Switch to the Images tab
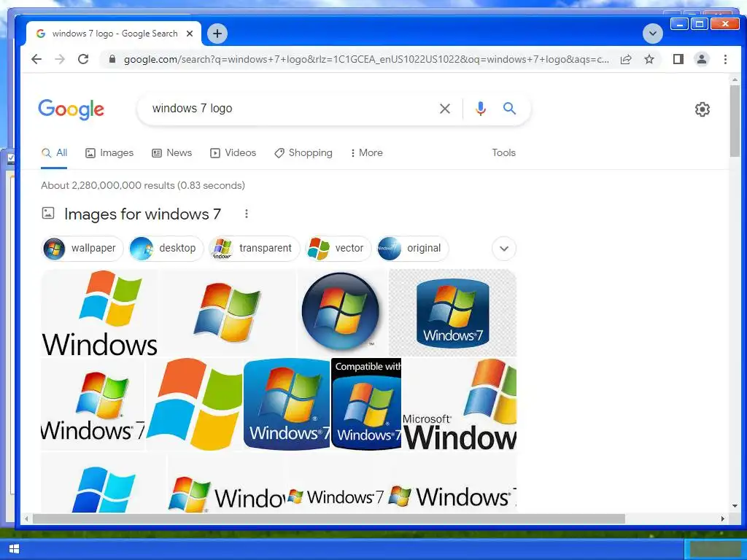 point(109,153)
